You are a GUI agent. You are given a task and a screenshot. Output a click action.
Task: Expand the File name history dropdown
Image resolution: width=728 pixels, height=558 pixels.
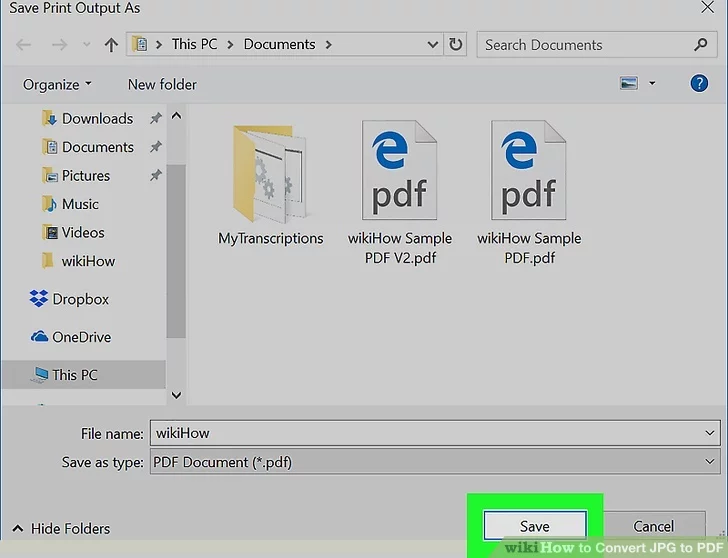pos(709,433)
